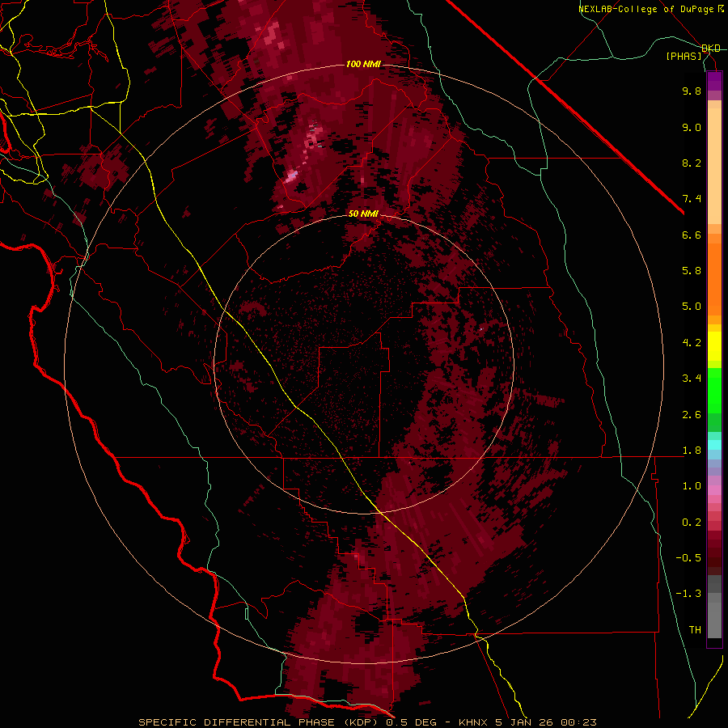Click the NEXLAB-College of DuPage label

tap(650, 9)
